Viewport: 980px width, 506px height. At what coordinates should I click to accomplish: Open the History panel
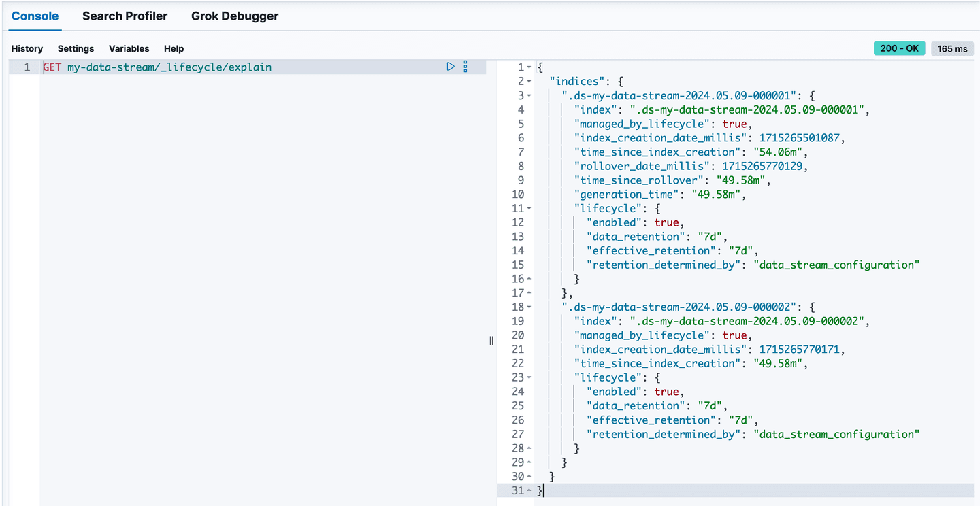pos(27,48)
